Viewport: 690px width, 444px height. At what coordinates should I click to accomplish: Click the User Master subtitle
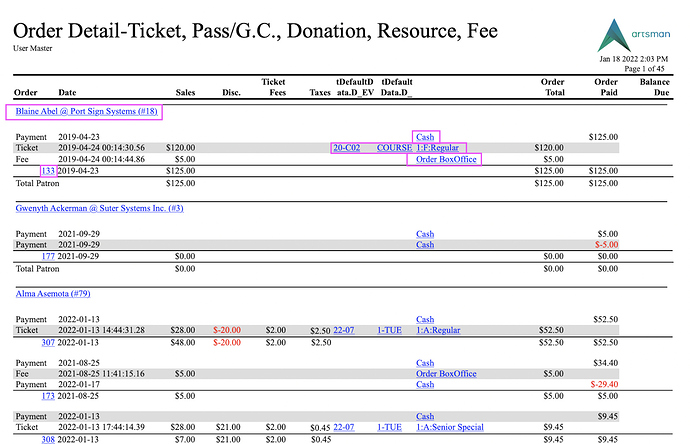[x=33, y=48]
